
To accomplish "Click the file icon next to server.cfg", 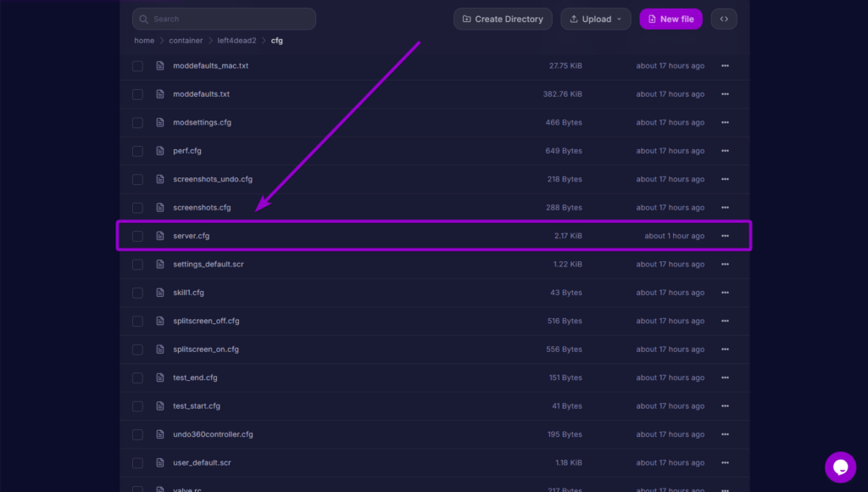I will click(160, 235).
